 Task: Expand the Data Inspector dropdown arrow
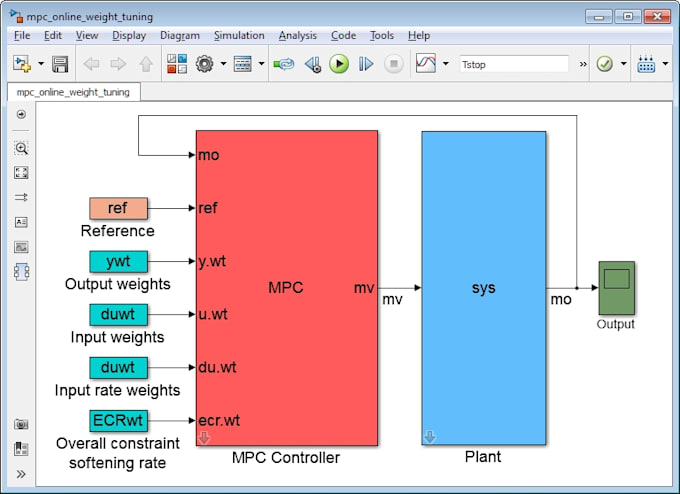tap(445, 64)
